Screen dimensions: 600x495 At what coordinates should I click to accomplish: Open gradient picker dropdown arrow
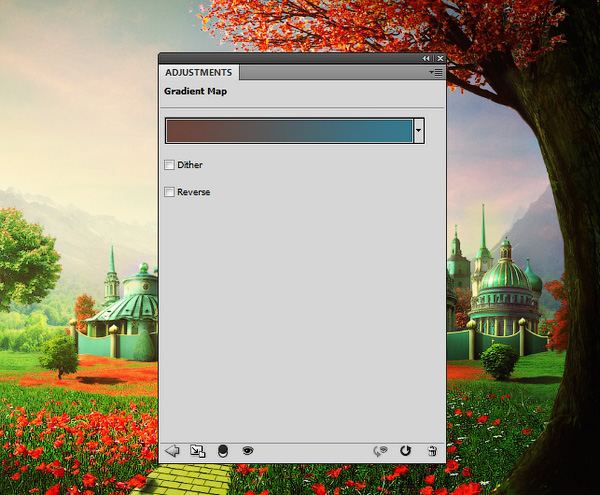click(419, 131)
